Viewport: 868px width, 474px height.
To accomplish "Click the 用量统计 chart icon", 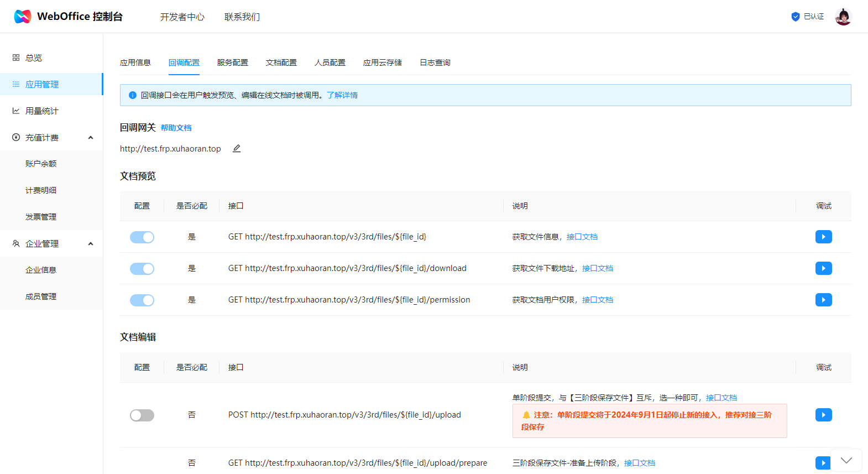I will 16,111.
